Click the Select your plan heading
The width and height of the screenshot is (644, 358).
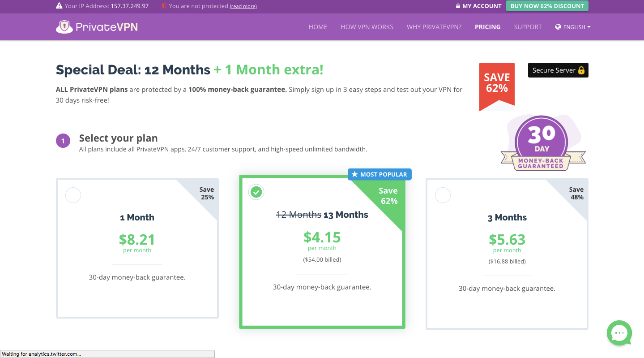[118, 138]
